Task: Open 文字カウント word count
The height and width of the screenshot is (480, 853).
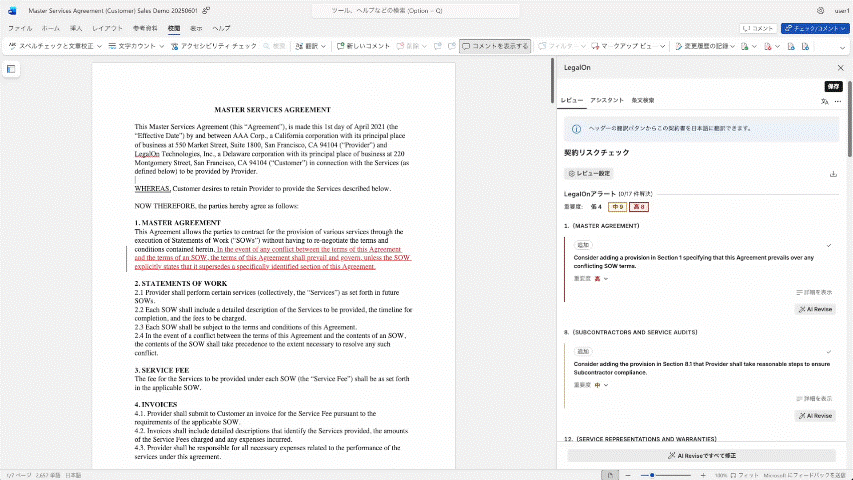Action: (132, 46)
